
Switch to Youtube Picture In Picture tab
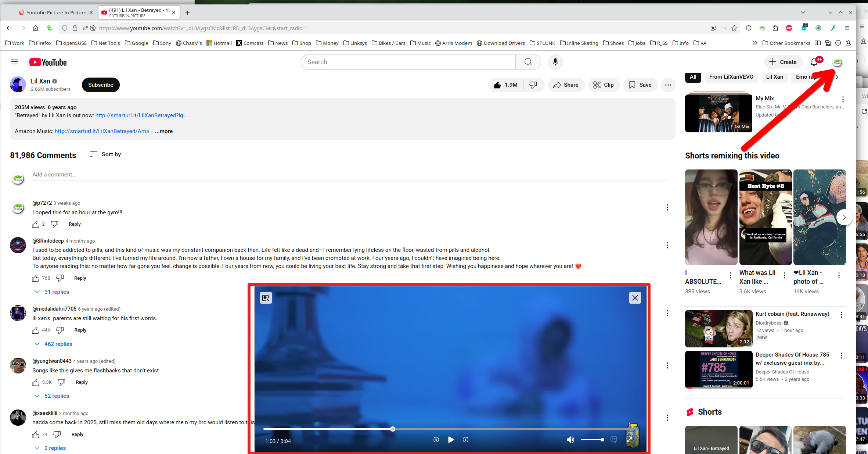56,12
